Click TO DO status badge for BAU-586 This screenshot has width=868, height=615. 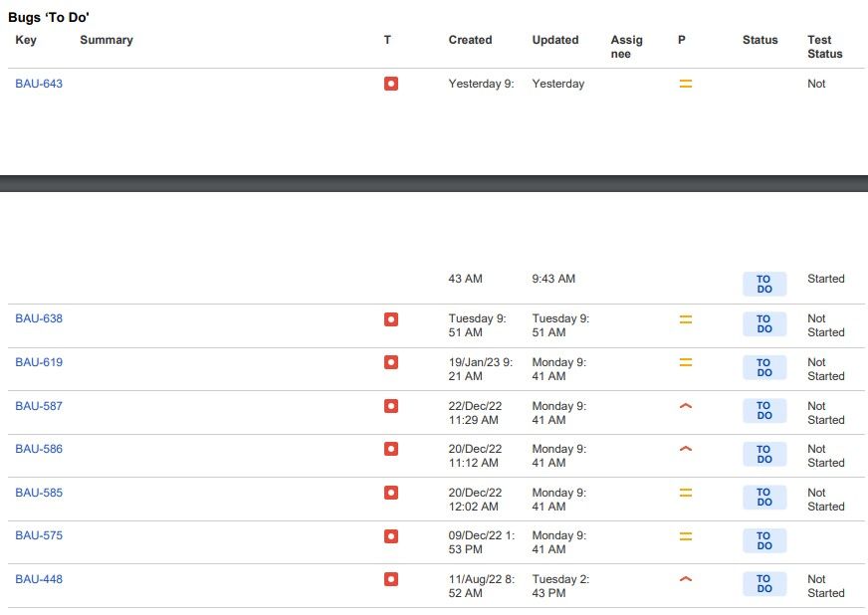(764, 454)
